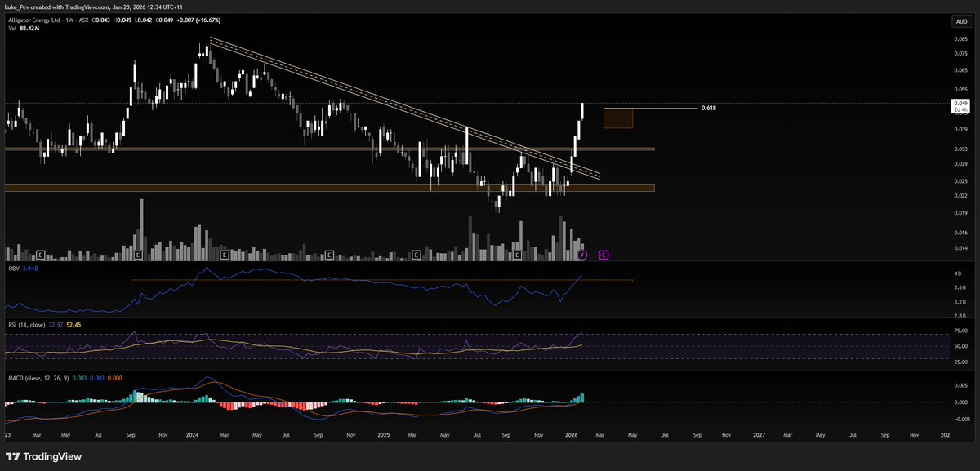
Task: Select the Alligator Energy Ltd symbol title
Action: click(34, 20)
